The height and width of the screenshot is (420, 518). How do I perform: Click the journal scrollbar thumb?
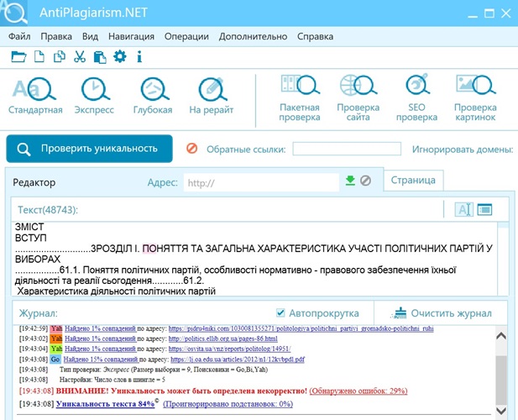pyautogui.click(x=501, y=380)
